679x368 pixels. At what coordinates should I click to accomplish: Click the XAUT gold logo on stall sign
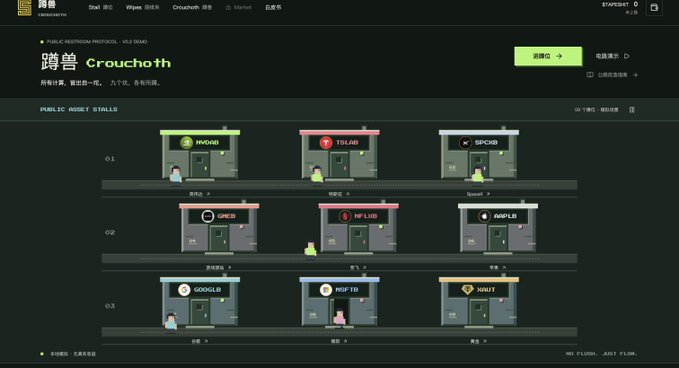[467, 290]
